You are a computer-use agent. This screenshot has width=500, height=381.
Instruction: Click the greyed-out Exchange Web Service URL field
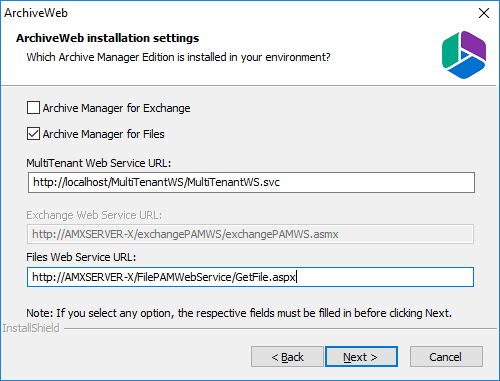coord(250,234)
